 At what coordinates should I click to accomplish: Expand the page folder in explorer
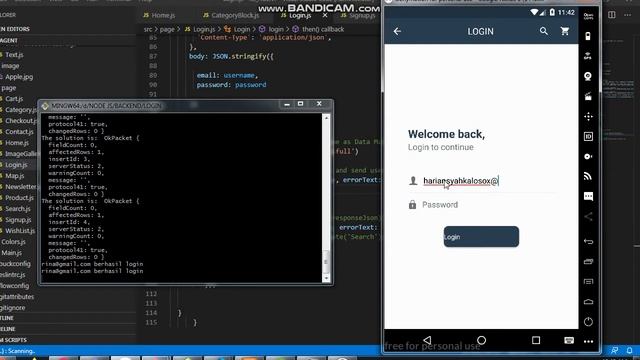pos(8,88)
